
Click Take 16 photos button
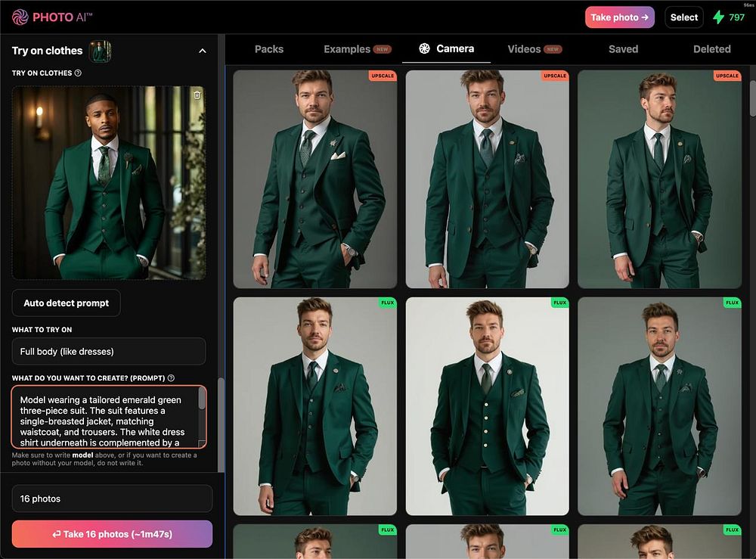112,534
